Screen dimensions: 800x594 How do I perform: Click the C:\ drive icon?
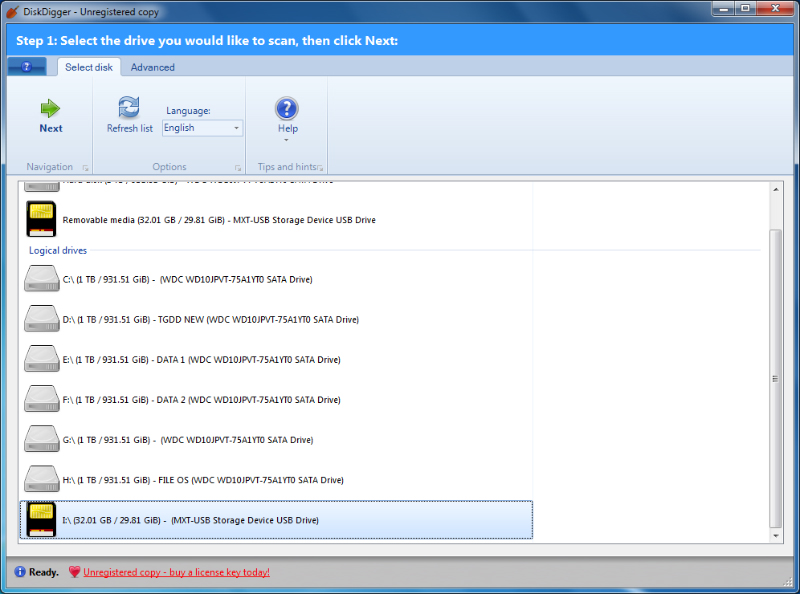pos(42,279)
